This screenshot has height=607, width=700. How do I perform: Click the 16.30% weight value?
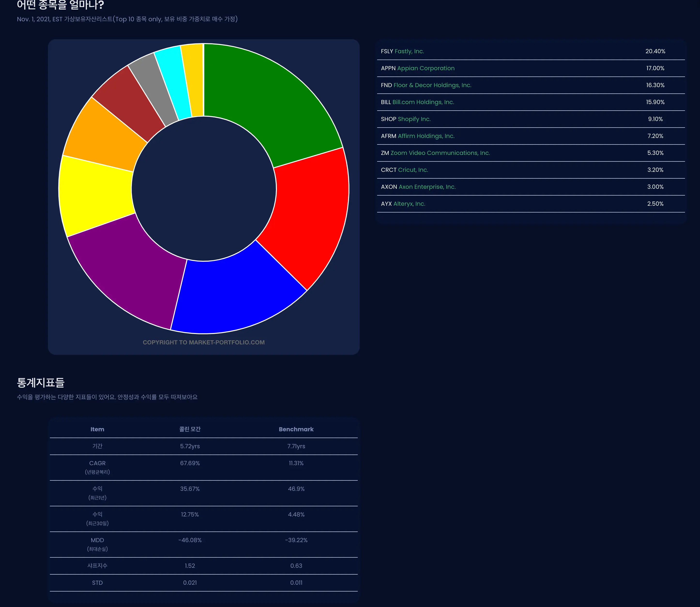click(x=655, y=85)
